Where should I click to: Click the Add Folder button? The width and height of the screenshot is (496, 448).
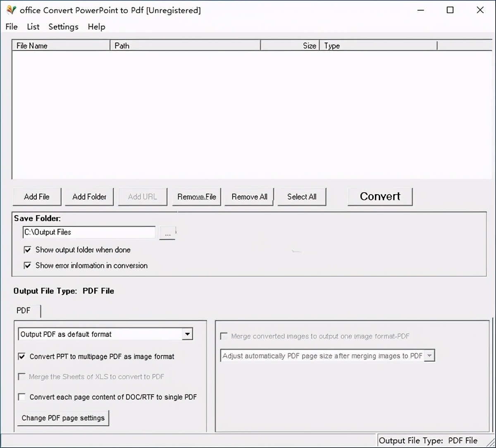[89, 197]
